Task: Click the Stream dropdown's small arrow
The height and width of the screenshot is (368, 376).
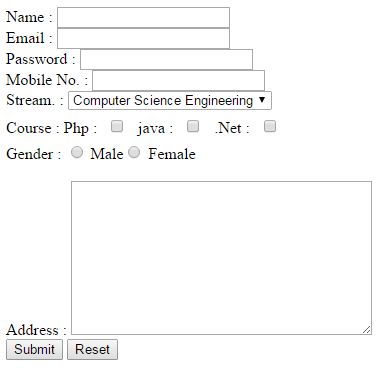Action: [x=262, y=100]
